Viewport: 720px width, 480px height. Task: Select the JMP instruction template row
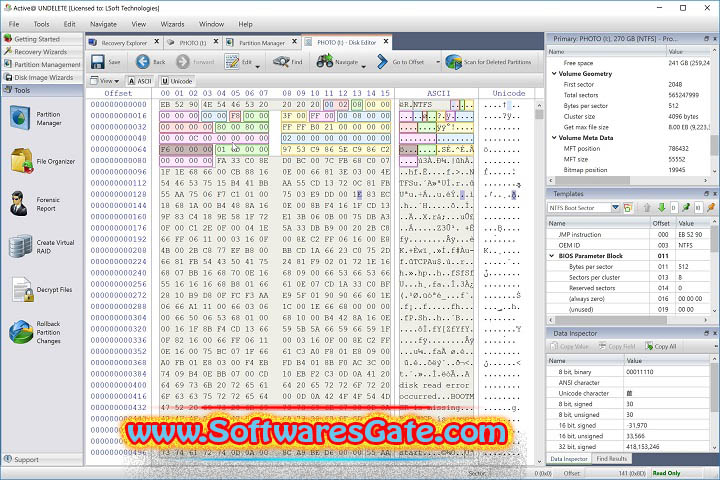click(x=629, y=234)
